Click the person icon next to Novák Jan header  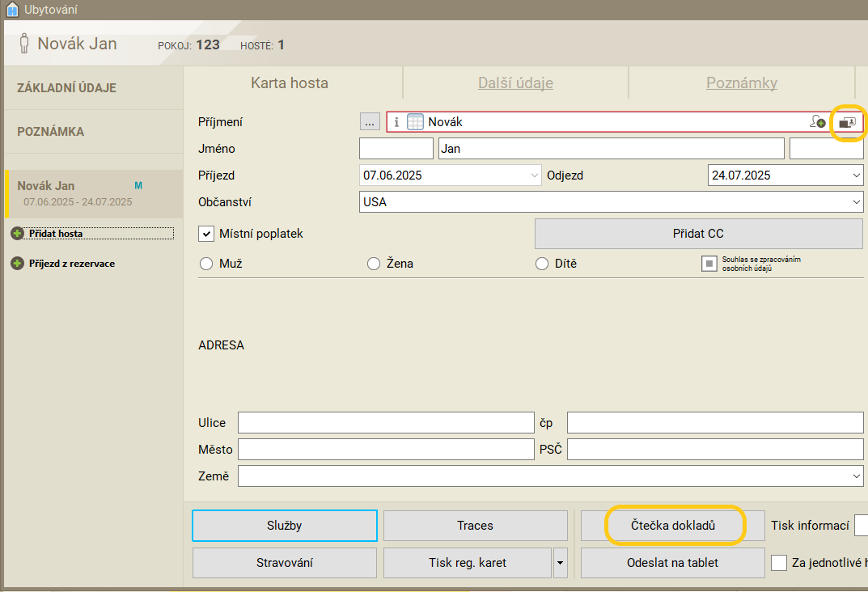pos(24,44)
